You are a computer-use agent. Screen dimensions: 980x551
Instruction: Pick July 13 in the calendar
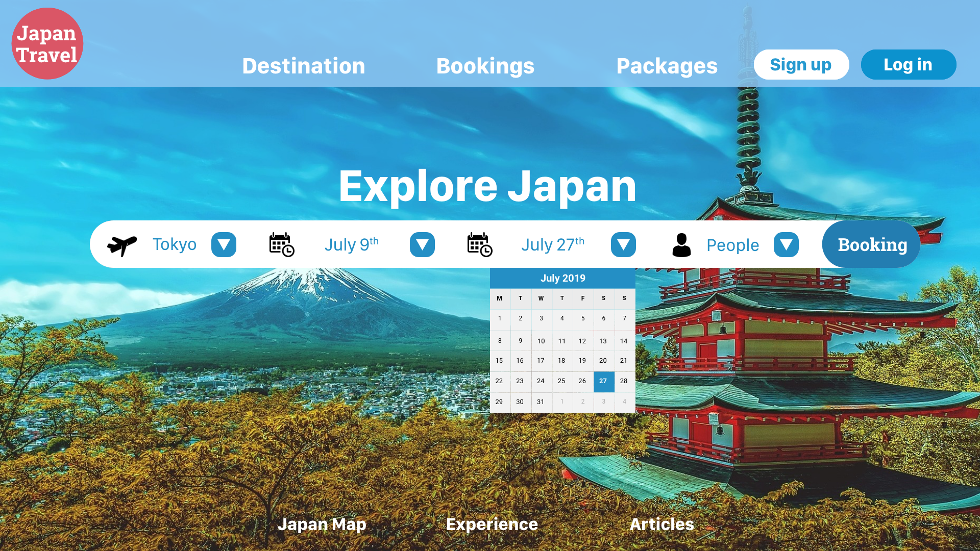point(603,341)
